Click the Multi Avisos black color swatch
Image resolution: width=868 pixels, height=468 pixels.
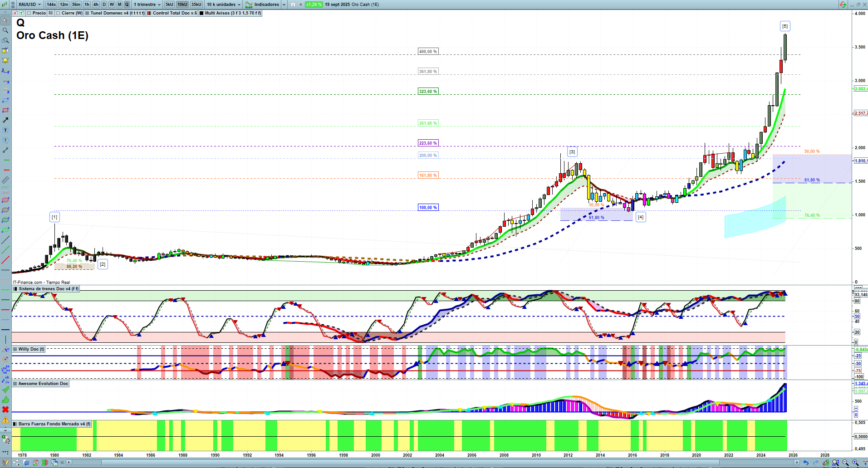[x=201, y=13]
